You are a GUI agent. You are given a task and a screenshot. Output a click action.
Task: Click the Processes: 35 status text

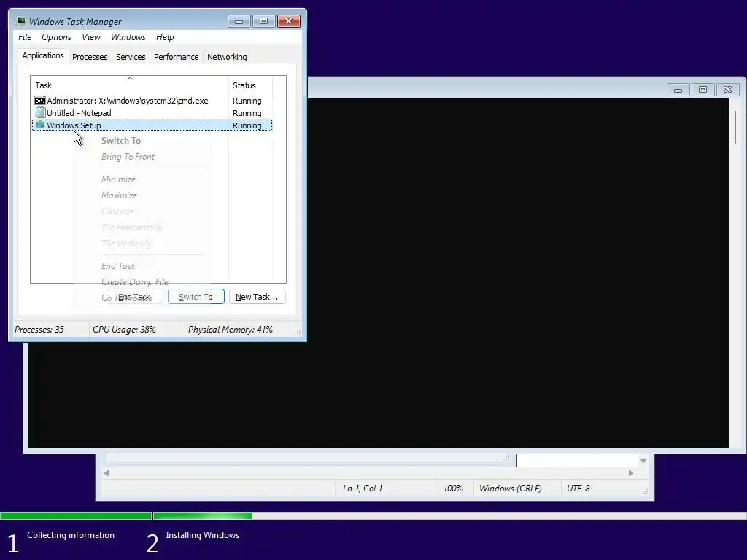39,330
